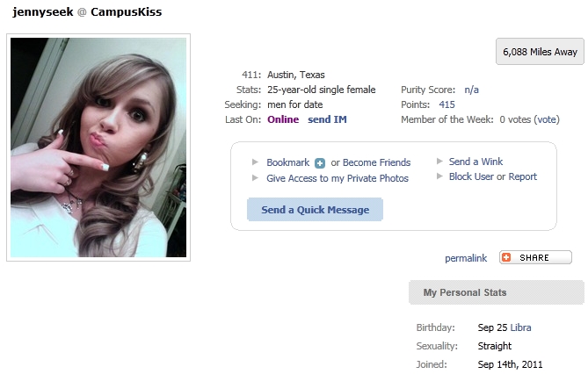This screenshot has height=374, width=588.
Task: Click the send IM link
Action: point(327,119)
